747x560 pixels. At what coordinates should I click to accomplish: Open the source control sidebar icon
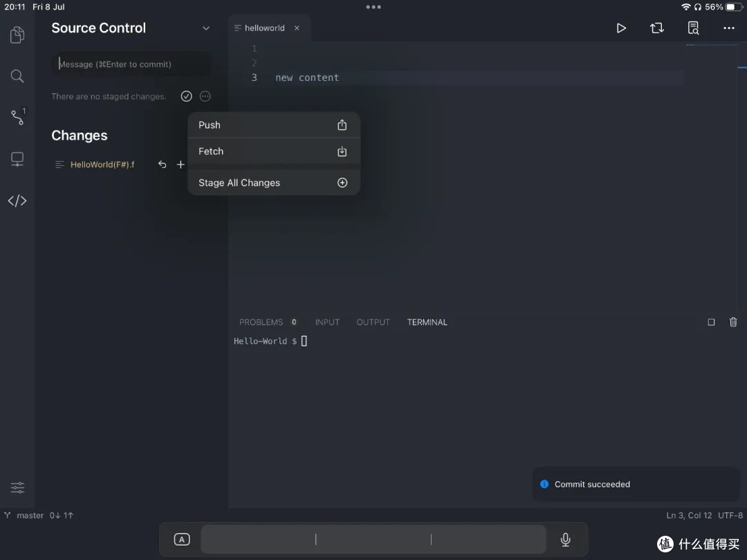point(18,116)
